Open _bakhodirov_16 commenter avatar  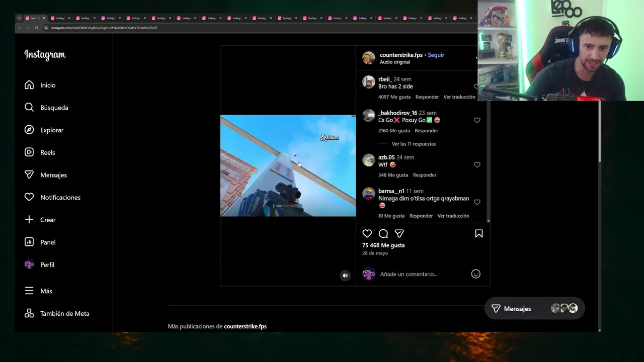click(x=369, y=116)
